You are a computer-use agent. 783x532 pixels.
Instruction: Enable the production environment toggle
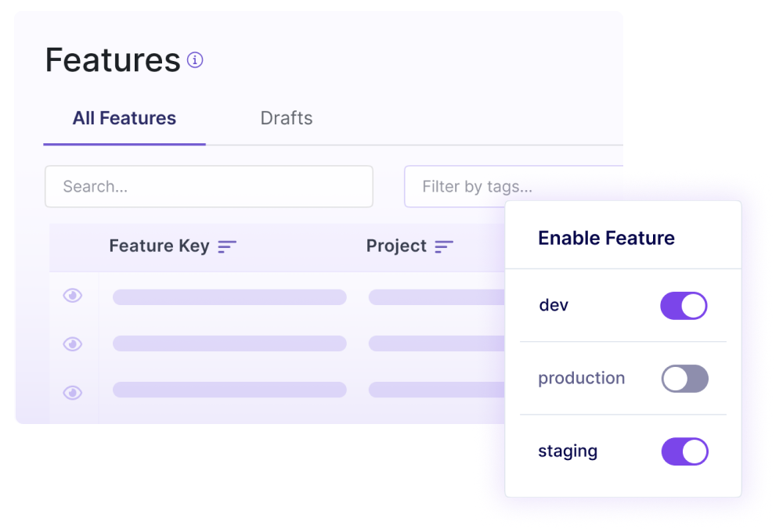pyautogui.click(x=684, y=378)
